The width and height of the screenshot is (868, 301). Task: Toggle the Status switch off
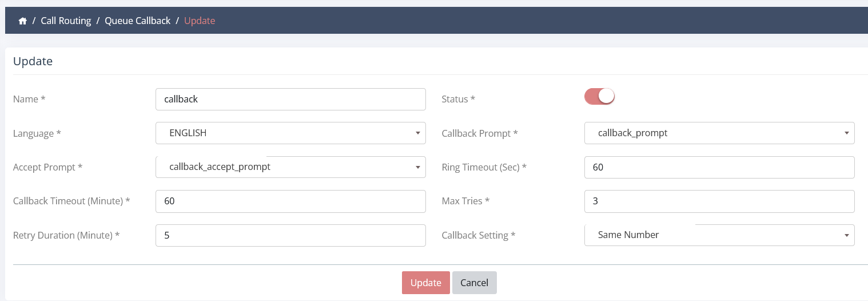599,96
